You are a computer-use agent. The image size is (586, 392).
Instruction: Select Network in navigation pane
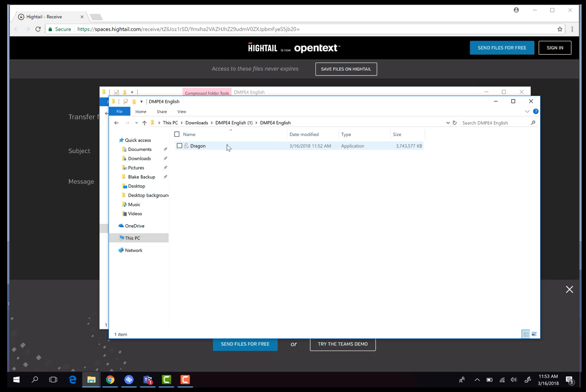(x=133, y=250)
